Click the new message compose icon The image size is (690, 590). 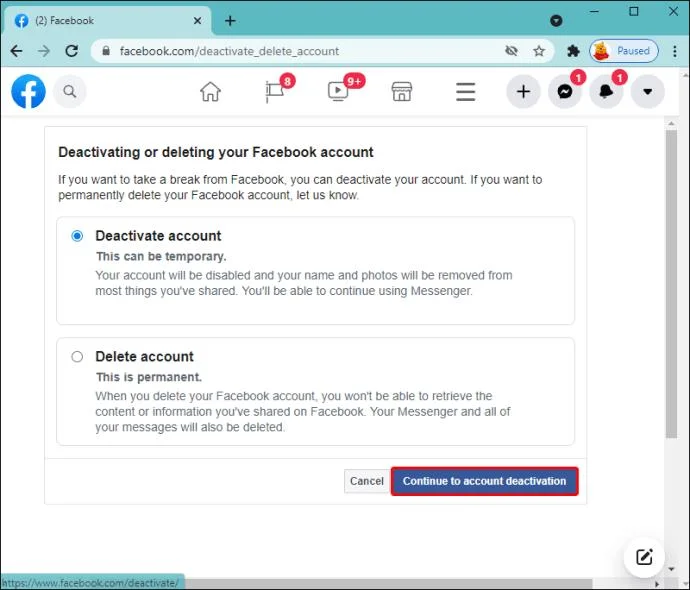644,557
